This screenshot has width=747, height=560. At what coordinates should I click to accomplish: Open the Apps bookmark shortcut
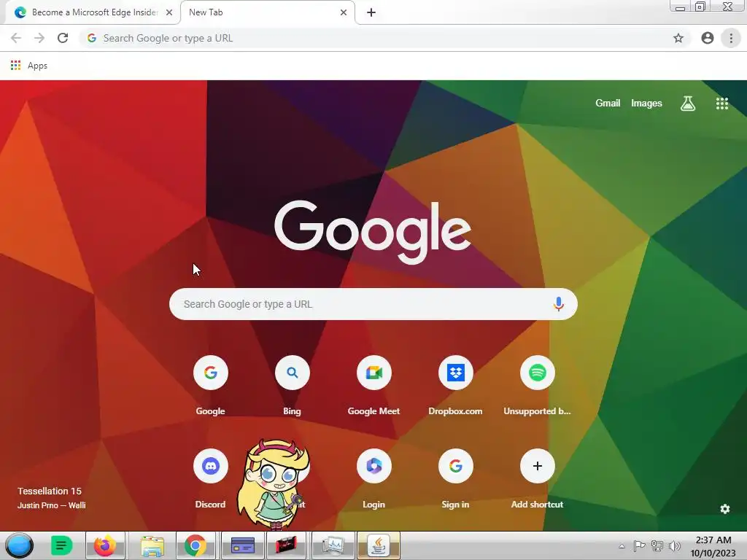click(x=29, y=65)
